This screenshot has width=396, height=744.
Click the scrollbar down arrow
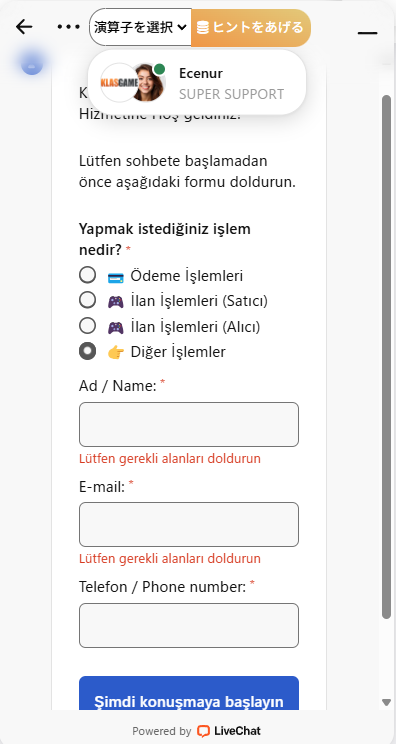click(x=387, y=702)
